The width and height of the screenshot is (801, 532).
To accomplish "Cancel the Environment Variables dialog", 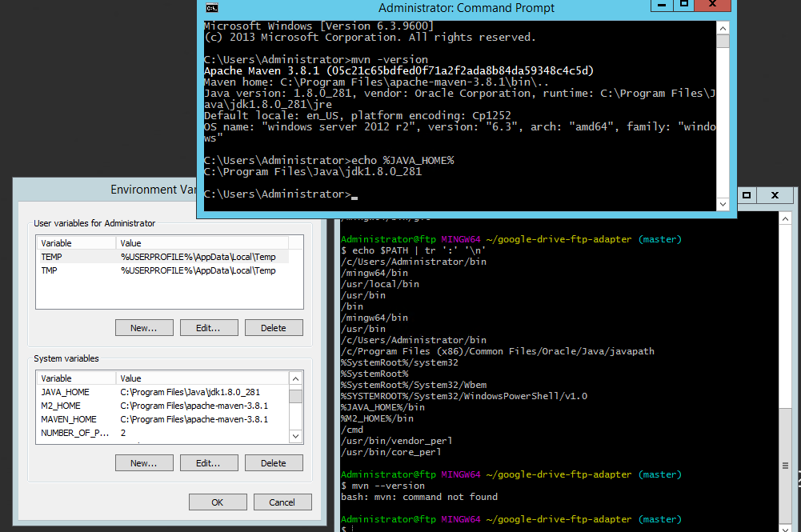I will pyautogui.click(x=282, y=502).
